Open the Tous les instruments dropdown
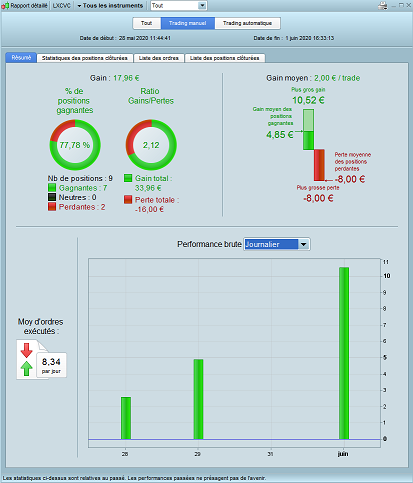The image size is (413, 483). pos(110,6)
